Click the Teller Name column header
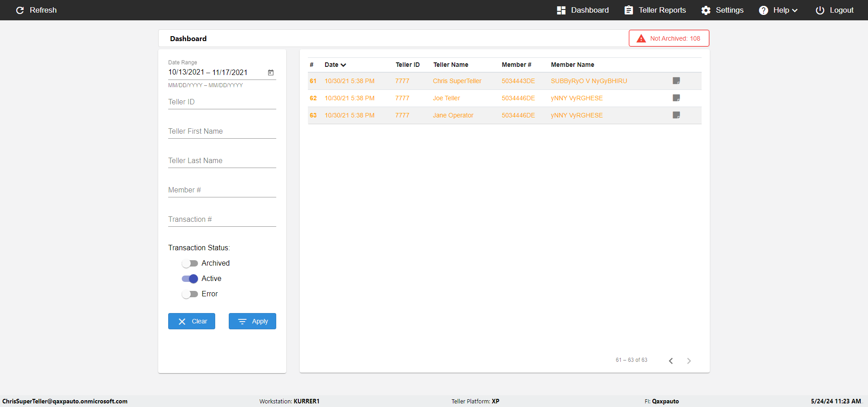868x407 pixels. pos(451,65)
